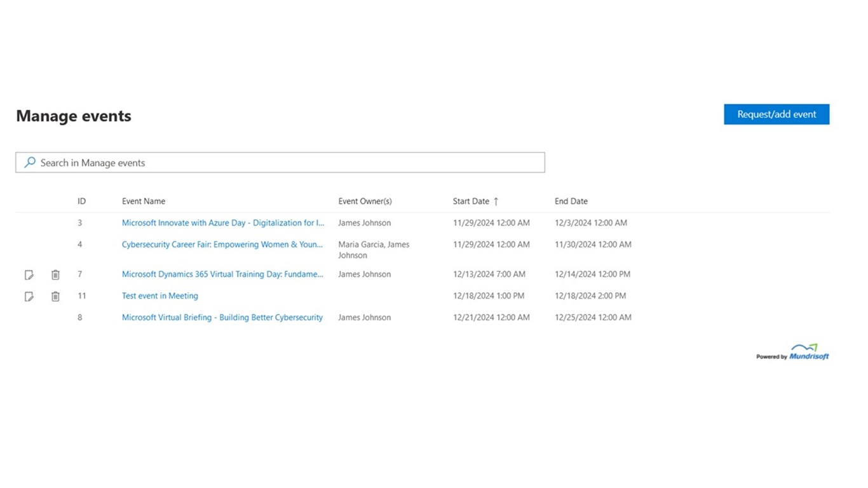This screenshot has width=868, height=488.
Task: Click the Maria Garcia, James Johnson owners cell
Action: [374, 250]
